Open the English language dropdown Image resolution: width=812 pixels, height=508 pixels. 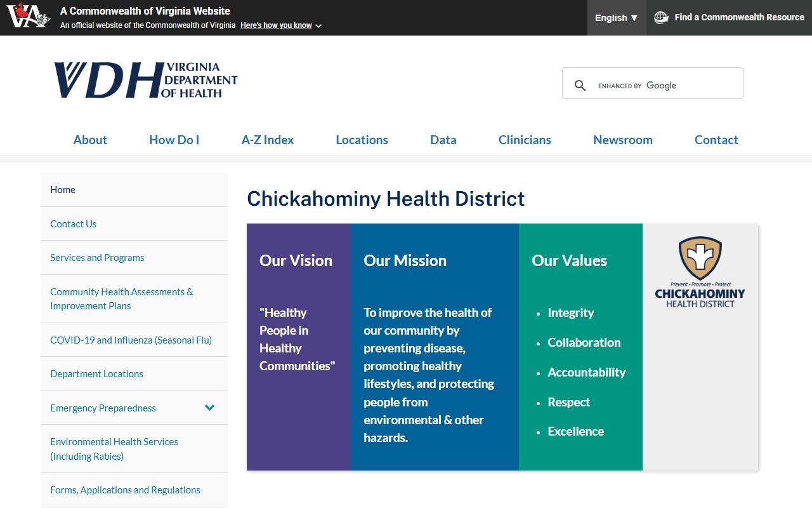617,18
